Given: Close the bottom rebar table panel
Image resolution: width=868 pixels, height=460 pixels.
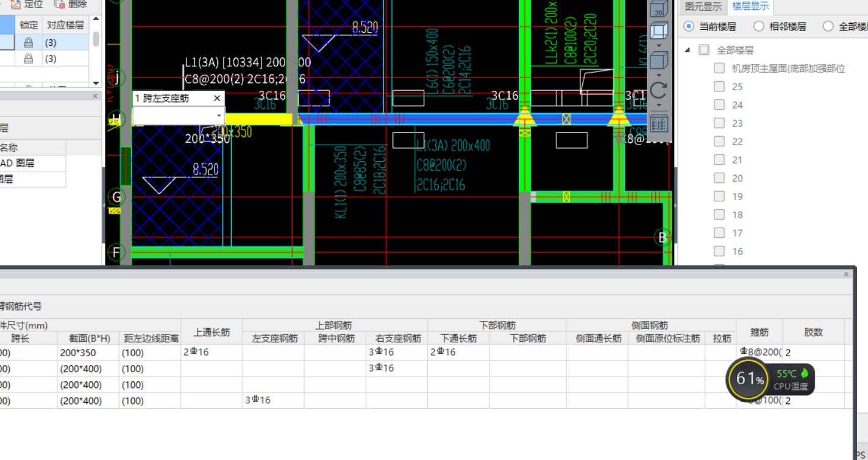Looking at the screenshot, I should point(846,275).
